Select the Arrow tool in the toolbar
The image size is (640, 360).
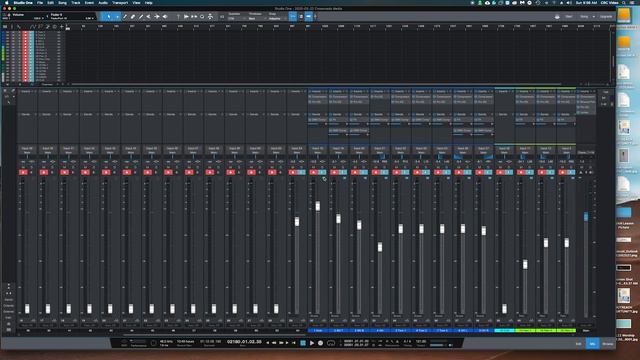tap(108, 17)
